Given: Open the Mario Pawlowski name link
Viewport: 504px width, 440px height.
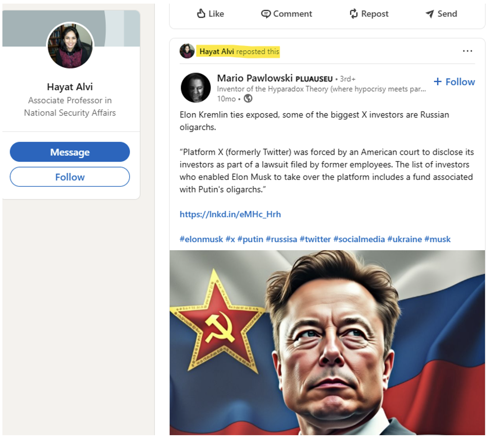Looking at the screenshot, I should click(255, 78).
